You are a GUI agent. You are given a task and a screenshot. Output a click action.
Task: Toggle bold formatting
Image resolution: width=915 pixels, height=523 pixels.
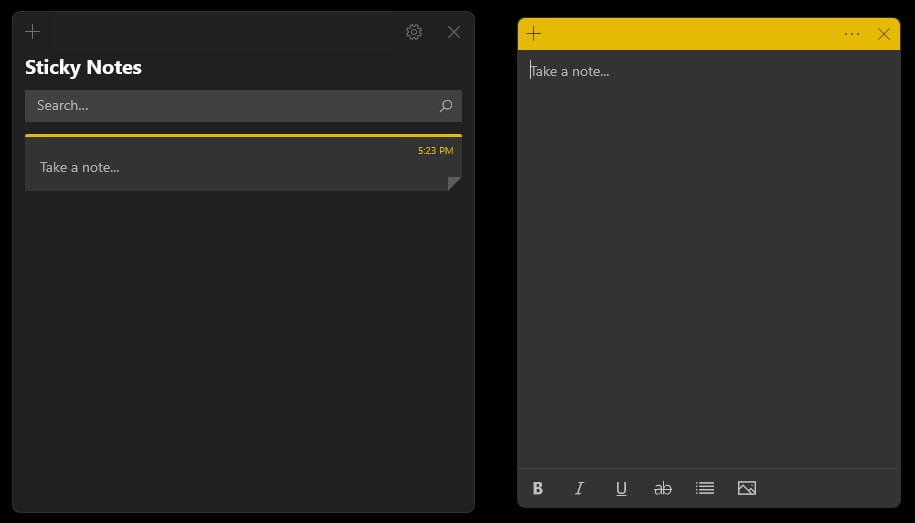point(537,488)
